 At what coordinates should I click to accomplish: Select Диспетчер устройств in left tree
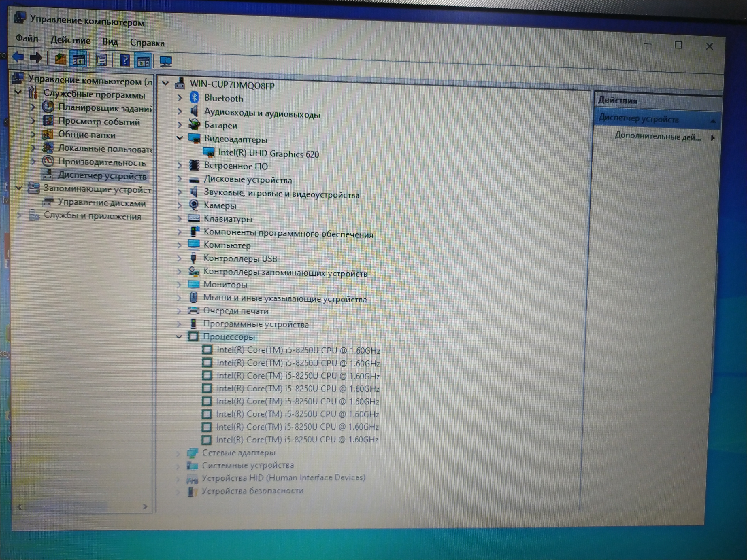click(x=102, y=175)
